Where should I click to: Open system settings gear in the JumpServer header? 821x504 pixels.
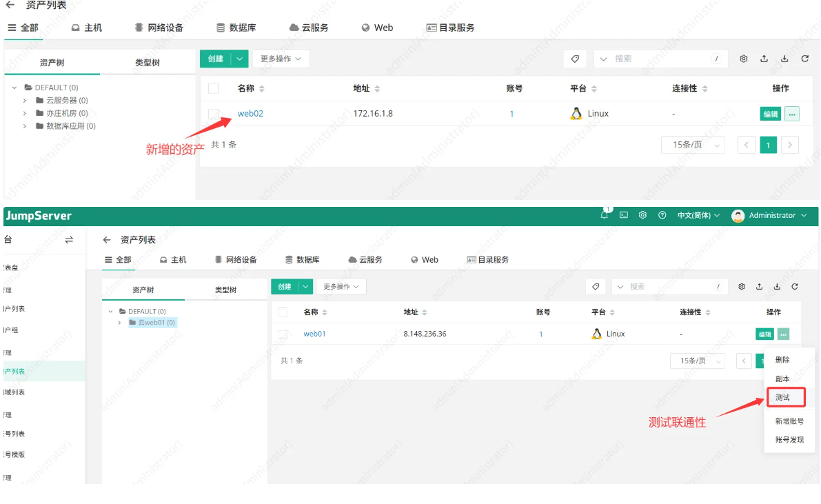coord(642,215)
